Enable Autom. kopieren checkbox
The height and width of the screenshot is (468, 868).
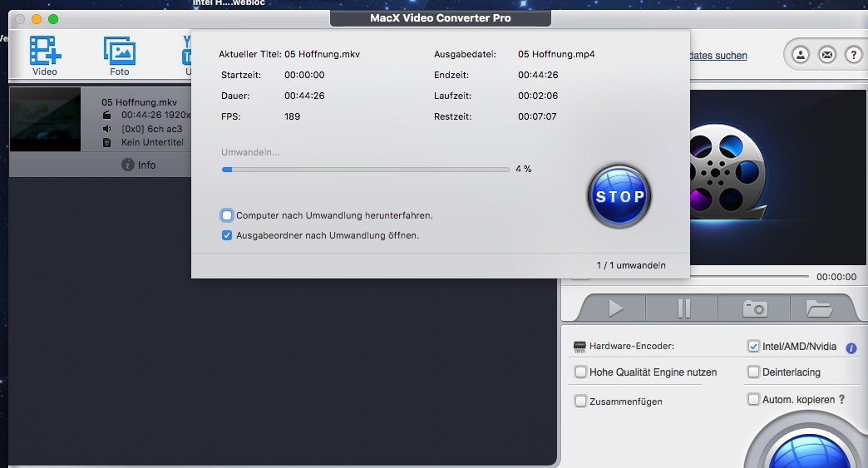(753, 399)
